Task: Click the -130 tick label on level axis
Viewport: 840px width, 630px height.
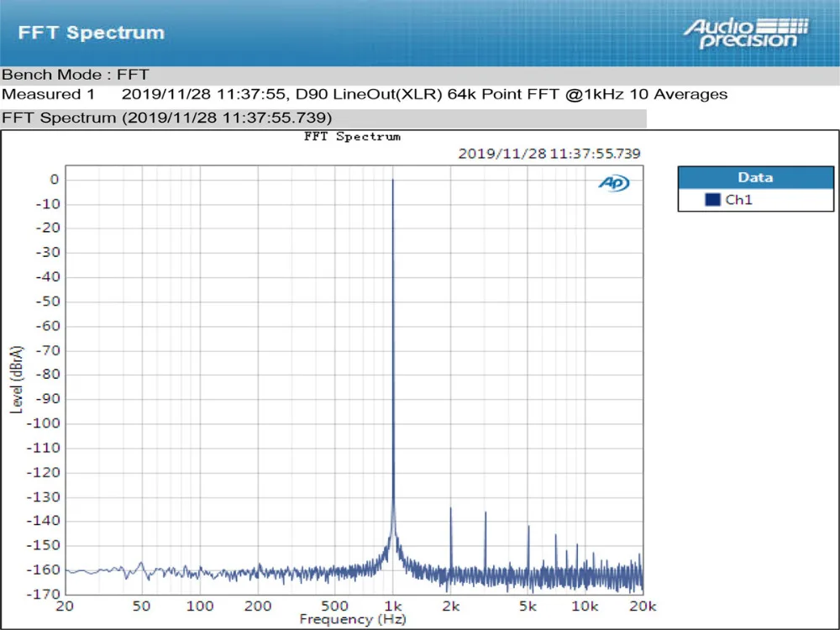Action: (x=43, y=497)
